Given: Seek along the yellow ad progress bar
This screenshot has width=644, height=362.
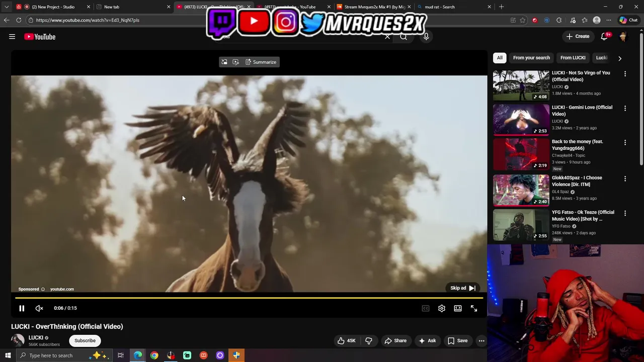Looking at the screenshot, I should 250,298.
